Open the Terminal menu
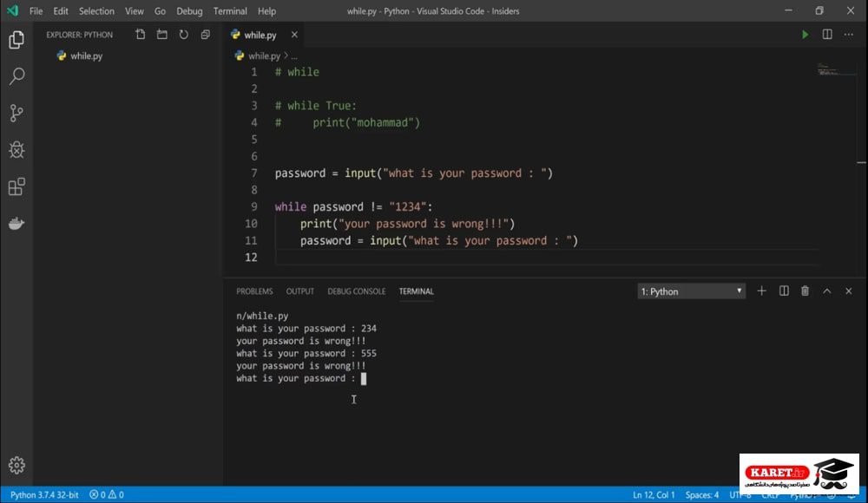This screenshot has width=868, height=503. pos(230,11)
